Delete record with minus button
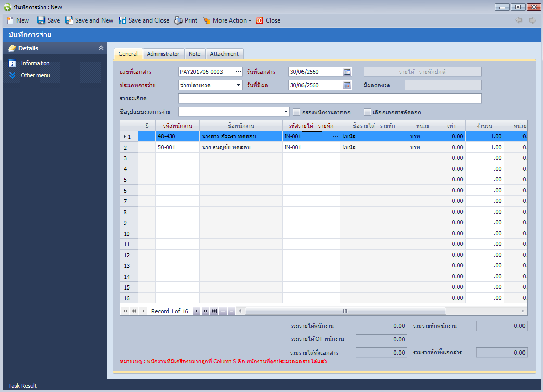 tap(232, 311)
